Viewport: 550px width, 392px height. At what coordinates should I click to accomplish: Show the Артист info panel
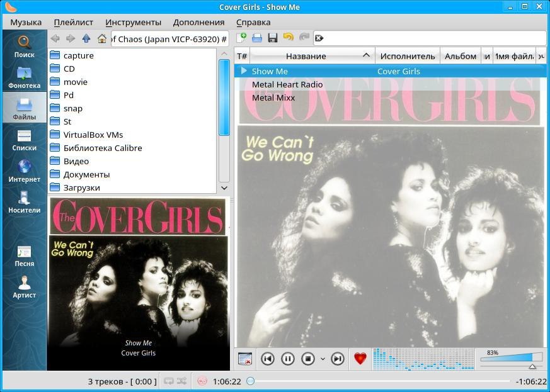24,288
